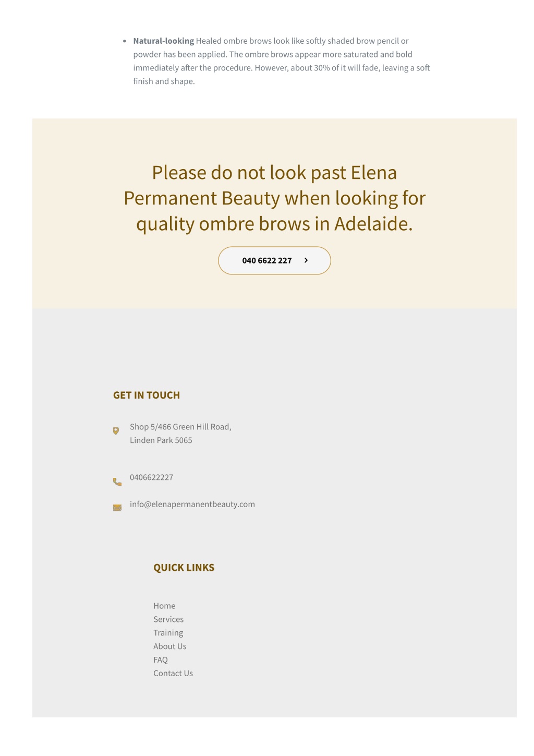Click the location pin icon
The image size is (534, 756).
coord(116,430)
